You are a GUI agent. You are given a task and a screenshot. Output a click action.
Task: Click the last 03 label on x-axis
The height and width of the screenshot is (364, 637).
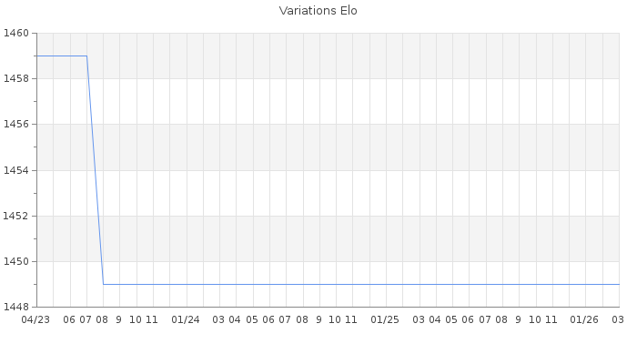617,319
